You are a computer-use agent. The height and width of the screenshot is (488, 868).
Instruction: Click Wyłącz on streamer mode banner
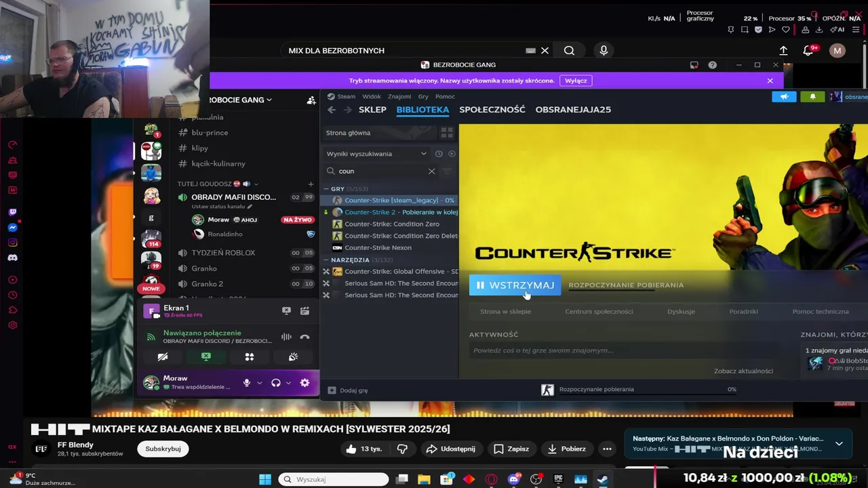[576, 81]
